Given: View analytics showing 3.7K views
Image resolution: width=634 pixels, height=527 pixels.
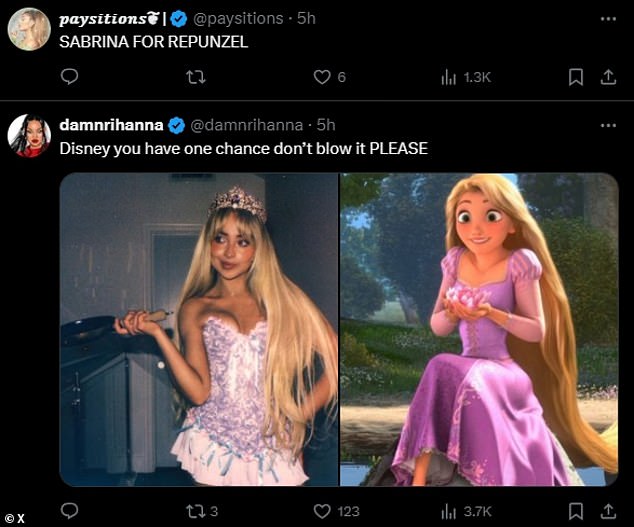Looking at the screenshot, I should tap(466, 511).
